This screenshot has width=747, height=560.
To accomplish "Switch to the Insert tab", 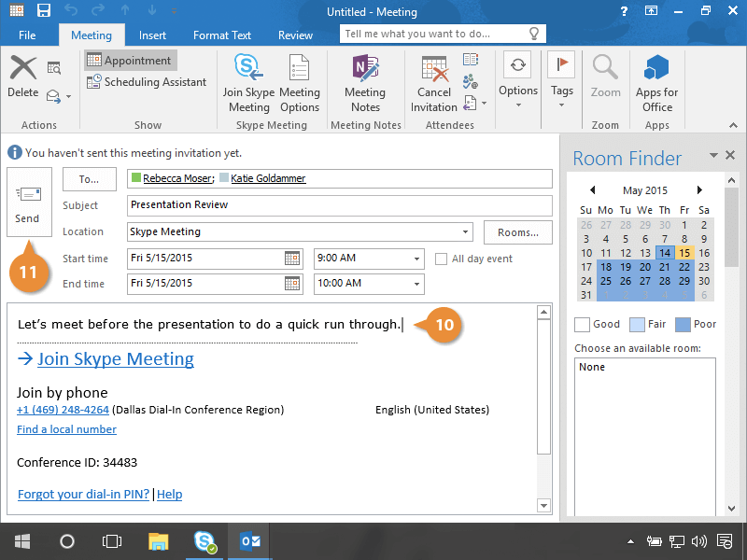I will coord(152,35).
